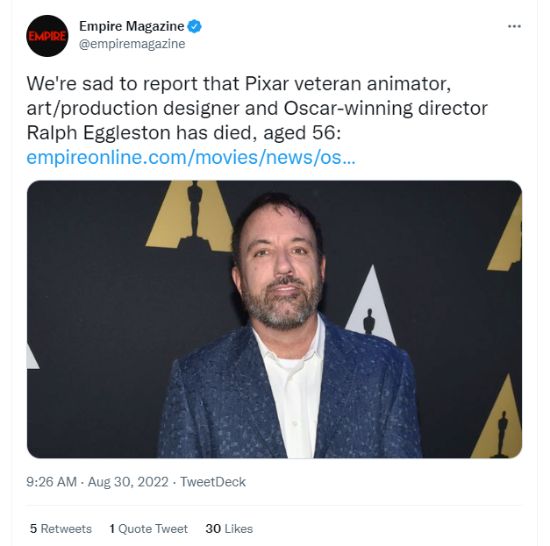
Task: Follow the empireonline.com article link
Action: pyautogui.click(x=191, y=157)
